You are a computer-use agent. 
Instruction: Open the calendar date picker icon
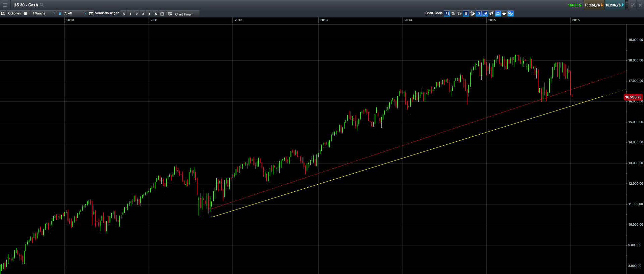click(91, 13)
